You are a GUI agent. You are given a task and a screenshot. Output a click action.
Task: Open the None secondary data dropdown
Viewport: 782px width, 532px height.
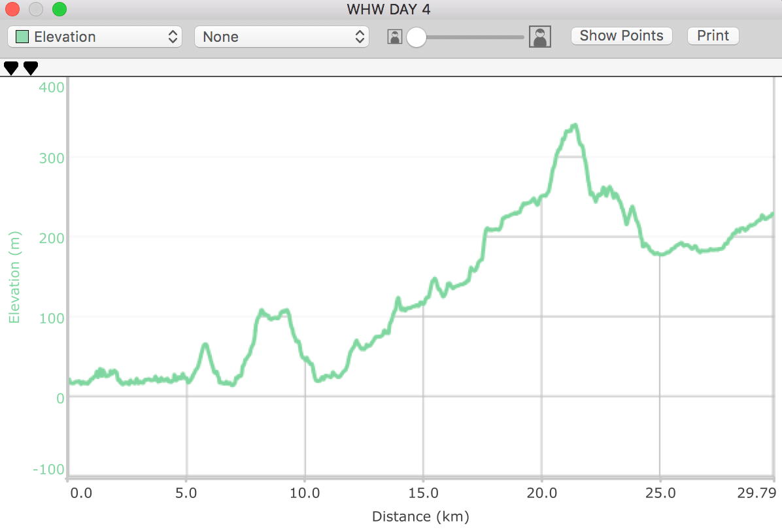(281, 37)
